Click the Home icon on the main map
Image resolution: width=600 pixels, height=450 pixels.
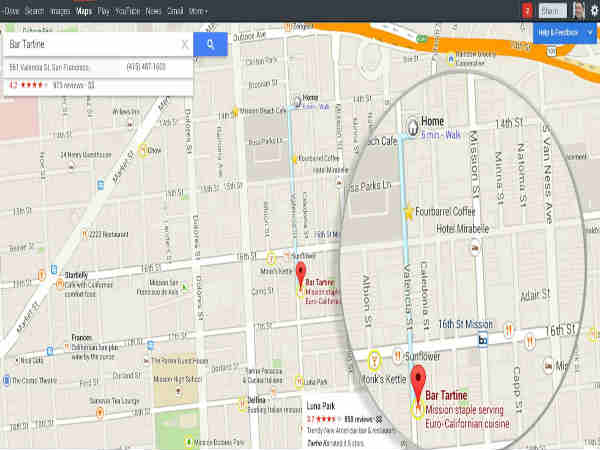click(x=298, y=101)
